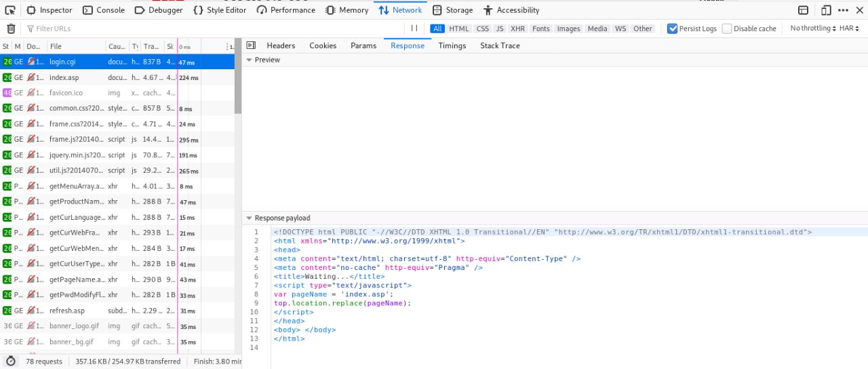
Task: Close the developer tools panel
Action: coord(860,10)
